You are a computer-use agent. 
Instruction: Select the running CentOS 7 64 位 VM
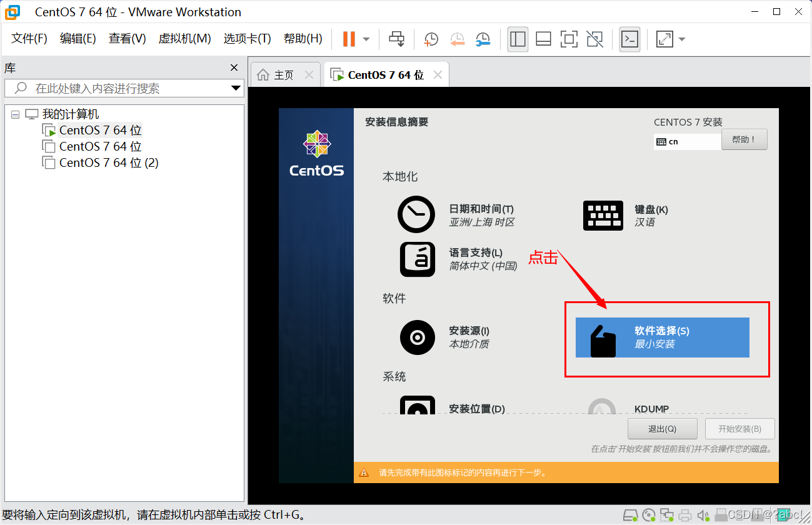click(x=101, y=131)
